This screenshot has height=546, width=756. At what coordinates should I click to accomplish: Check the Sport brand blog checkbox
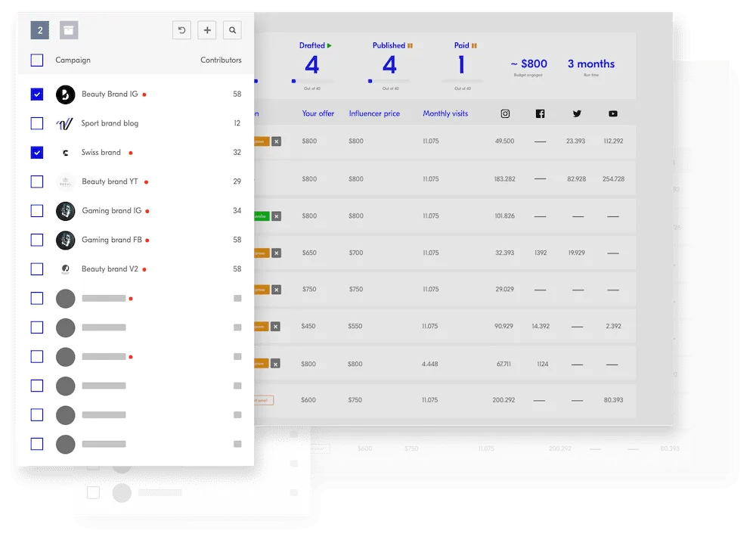[37, 123]
